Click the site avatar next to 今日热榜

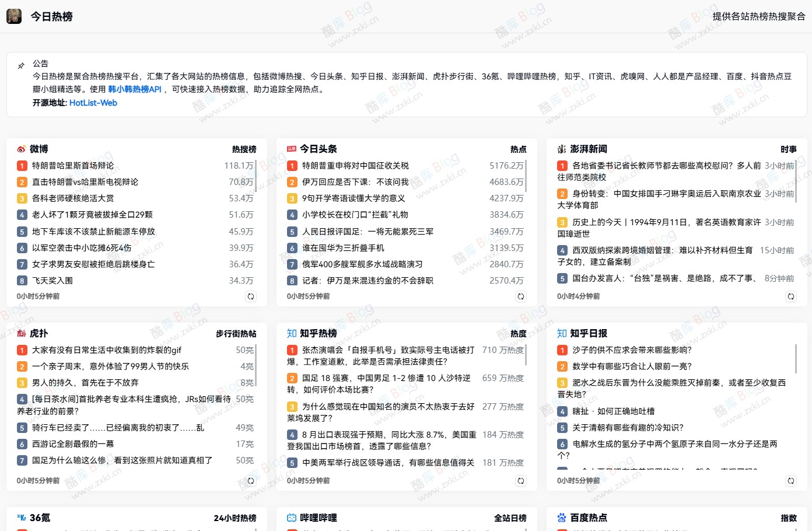pyautogui.click(x=13, y=16)
